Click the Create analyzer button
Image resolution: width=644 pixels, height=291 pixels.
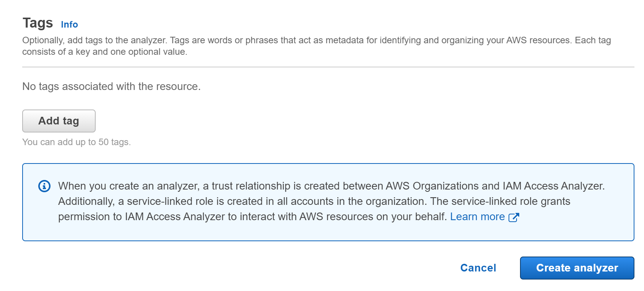577,268
